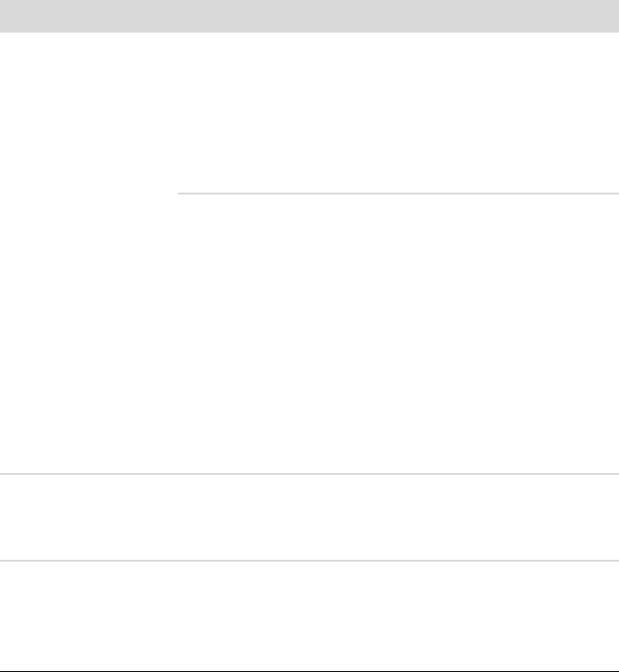Screen dimensions: 619x672
Task: Click the short divider line under the upper-right panel
Action: (398, 194)
